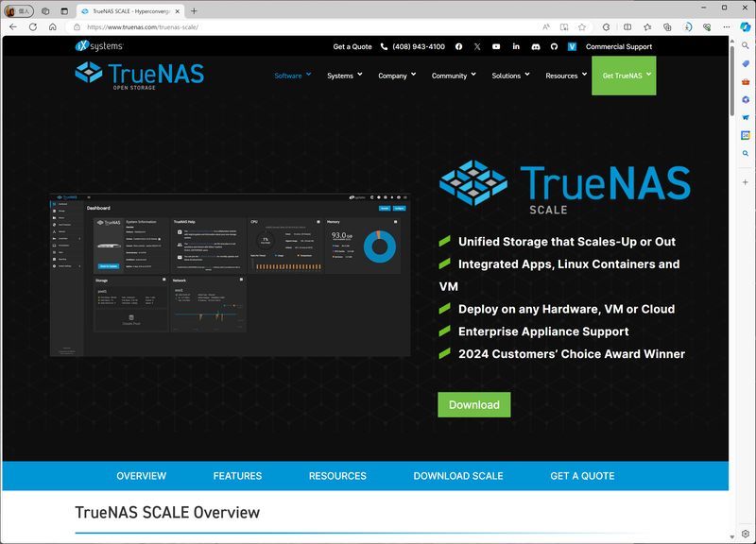
Task: Open the TrueNAS Facebook page icon
Action: [458, 46]
